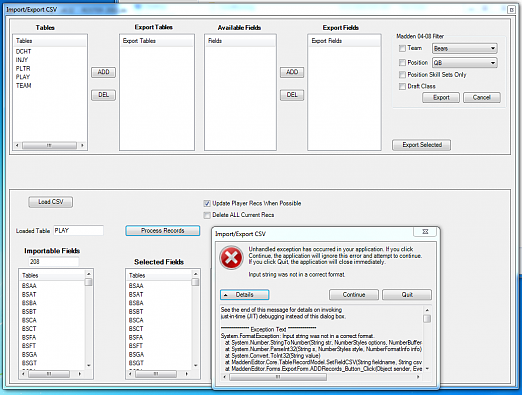Image resolution: width=522 pixels, height=395 pixels.
Task: Click the Cancel button
Action: click(482, 98)
